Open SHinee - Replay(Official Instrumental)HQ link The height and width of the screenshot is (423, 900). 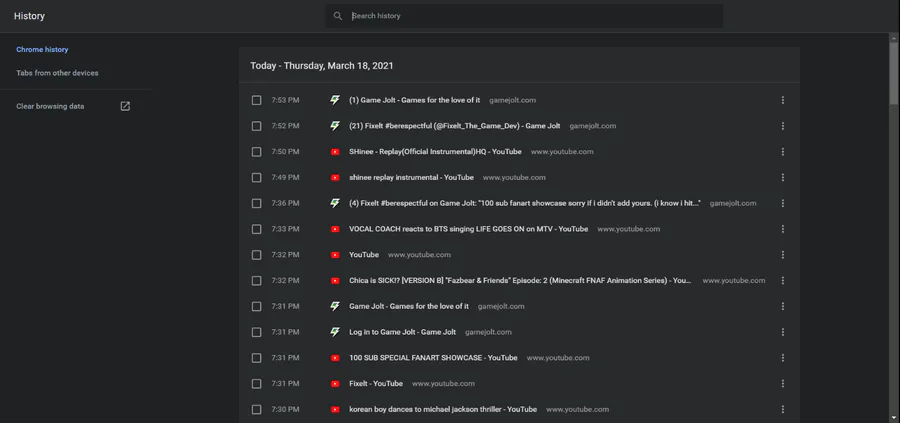(x=435, y=152)
